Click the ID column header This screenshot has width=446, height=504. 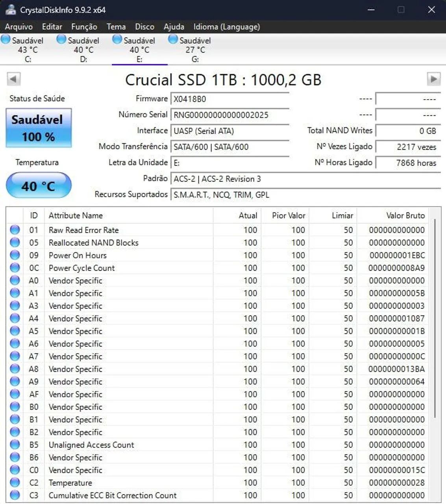tap(34, 215)
